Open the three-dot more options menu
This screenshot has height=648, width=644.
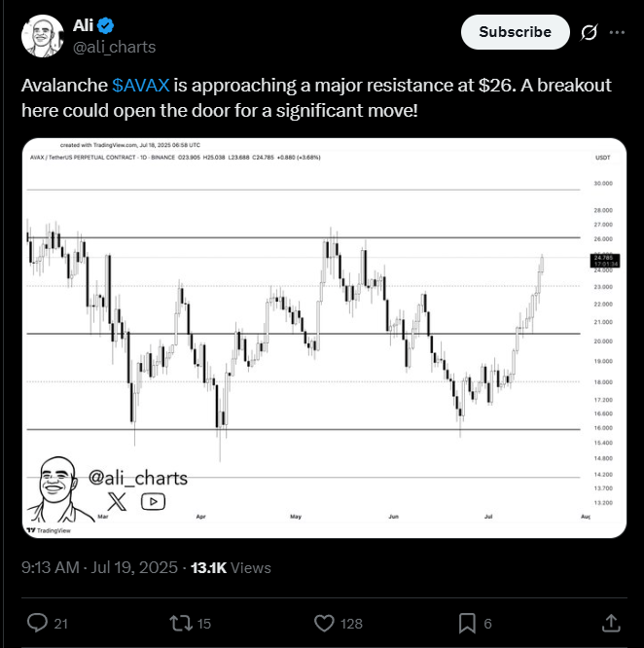coord(617,32)
